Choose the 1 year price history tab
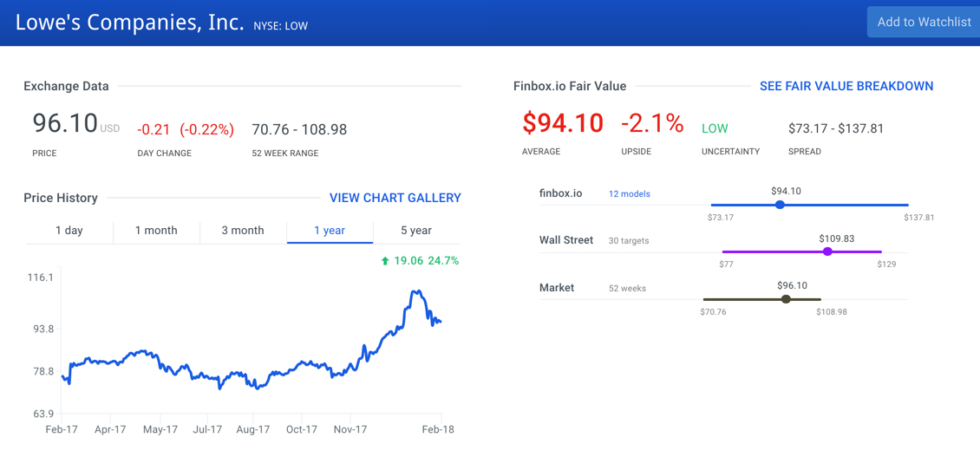Image resolution: width=980 pixels, height=457 pixels. click(330, 231)
